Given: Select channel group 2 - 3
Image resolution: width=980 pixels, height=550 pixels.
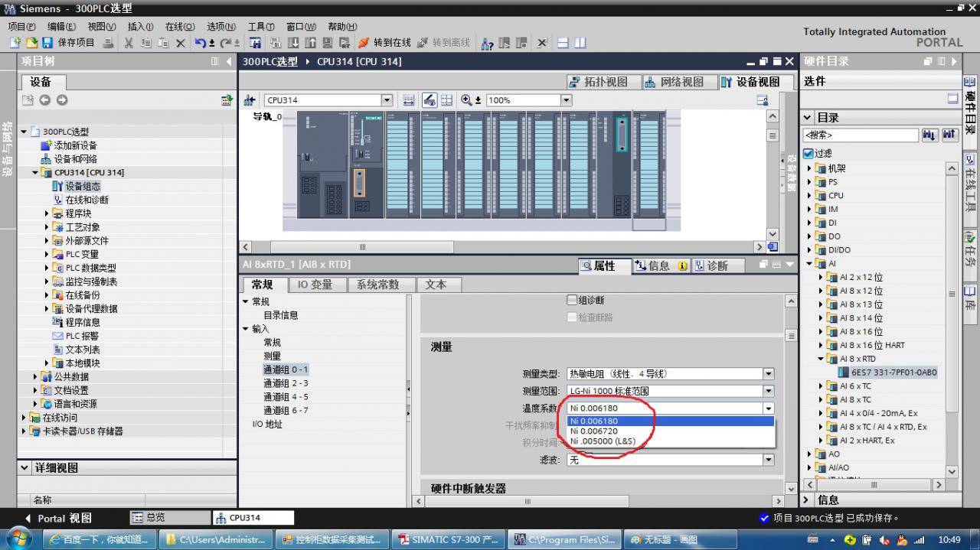Looking at the screenshot, I should coord(286,383).
